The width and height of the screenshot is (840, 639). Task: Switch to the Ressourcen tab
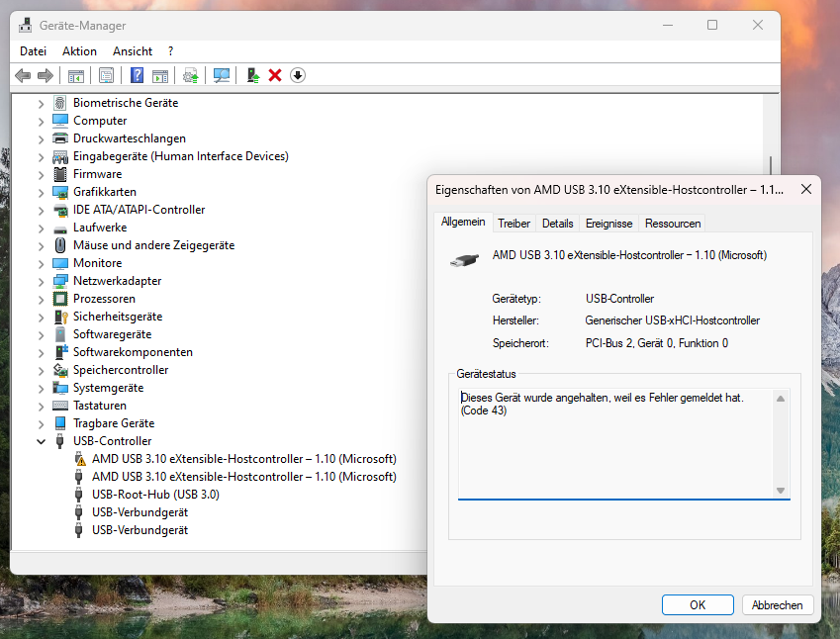coord(673,224)
